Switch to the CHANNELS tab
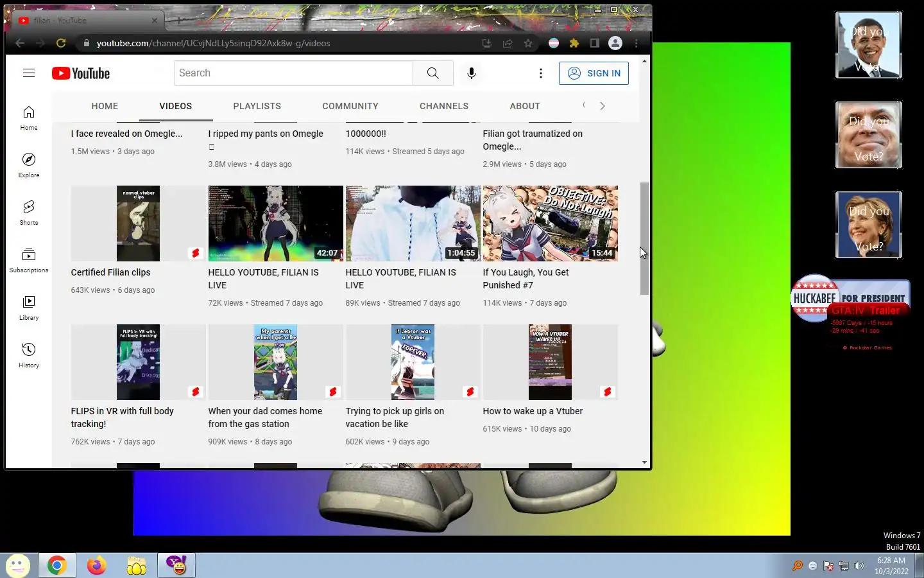 444,106
